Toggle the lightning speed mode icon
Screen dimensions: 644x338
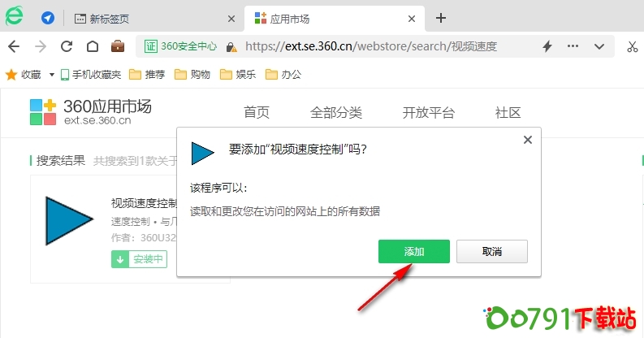coord(547,46)
